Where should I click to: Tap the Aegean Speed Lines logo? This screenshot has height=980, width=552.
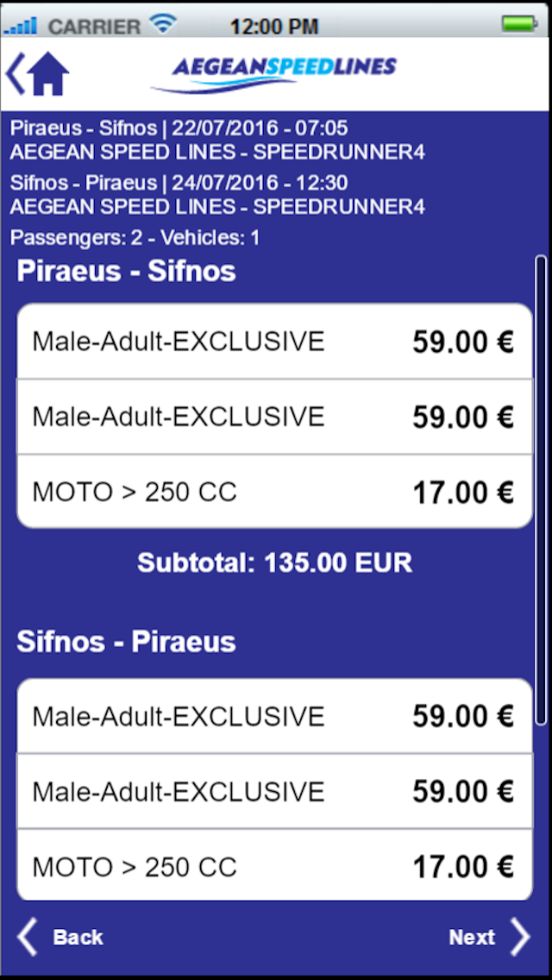(x=273, y=75)
